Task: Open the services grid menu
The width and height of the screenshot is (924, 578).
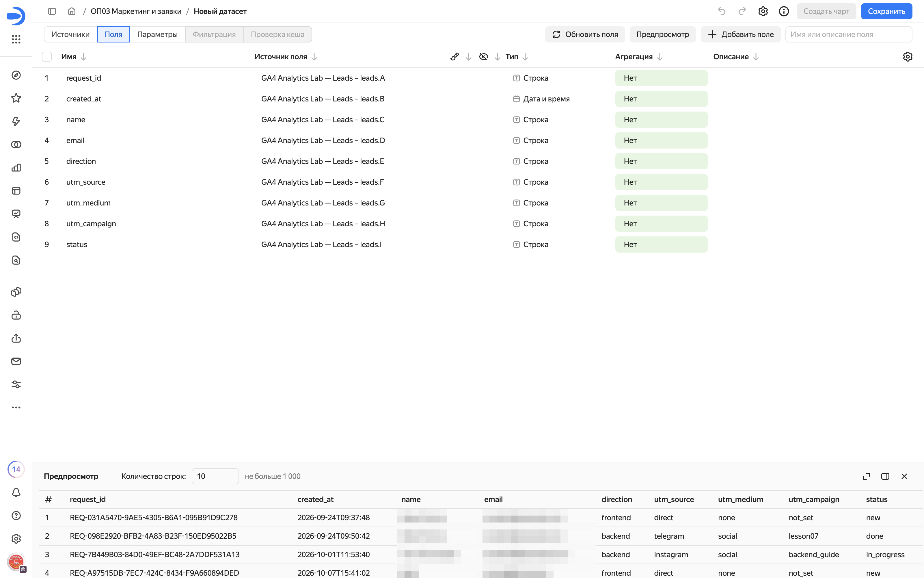Action: [x=16, y=39]
